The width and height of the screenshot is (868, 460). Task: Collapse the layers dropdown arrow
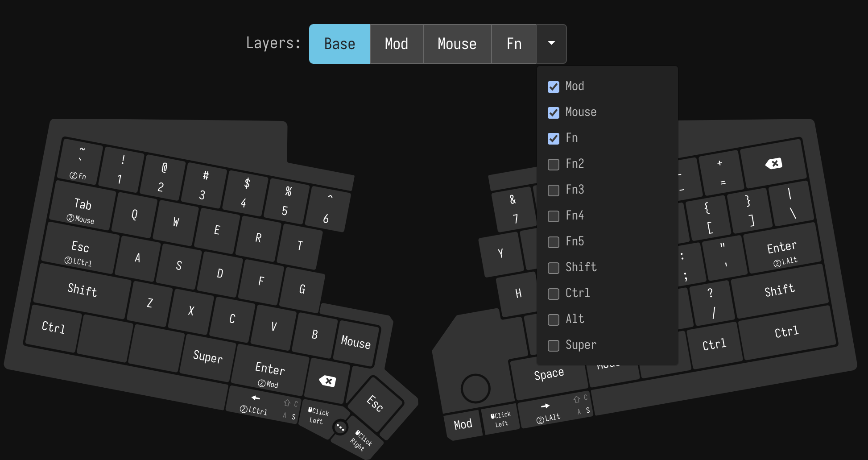(x=551, y=44)
